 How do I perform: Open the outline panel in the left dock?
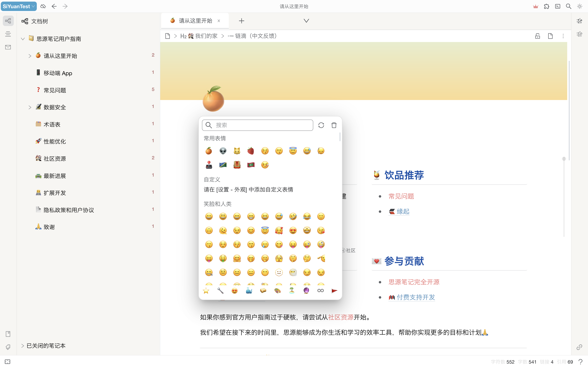(x=8, y=34)
